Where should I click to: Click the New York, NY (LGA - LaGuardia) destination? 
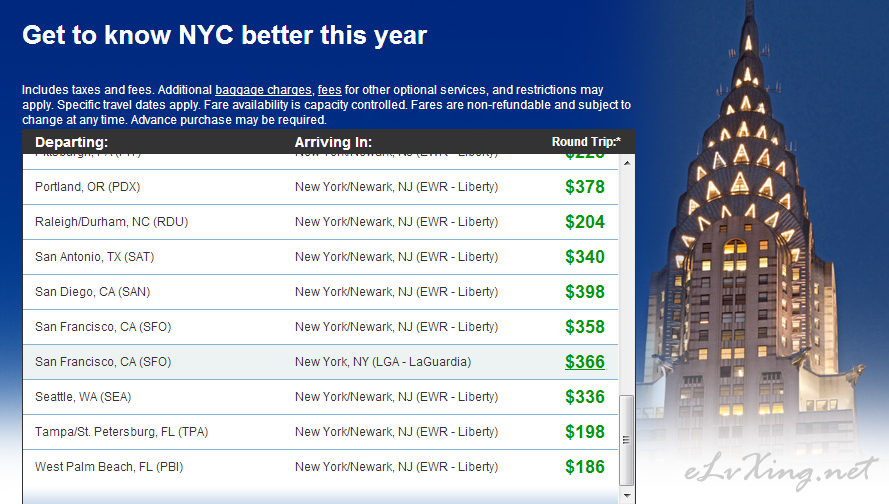point(383,362)
